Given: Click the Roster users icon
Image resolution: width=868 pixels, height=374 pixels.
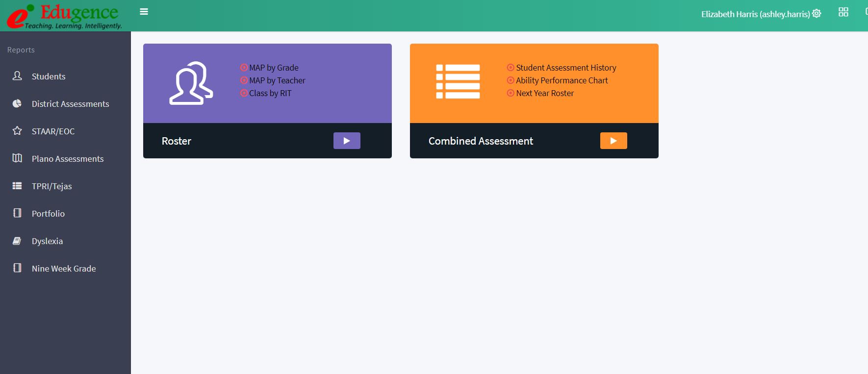Looking at the screenshot, I should point(191,83).
